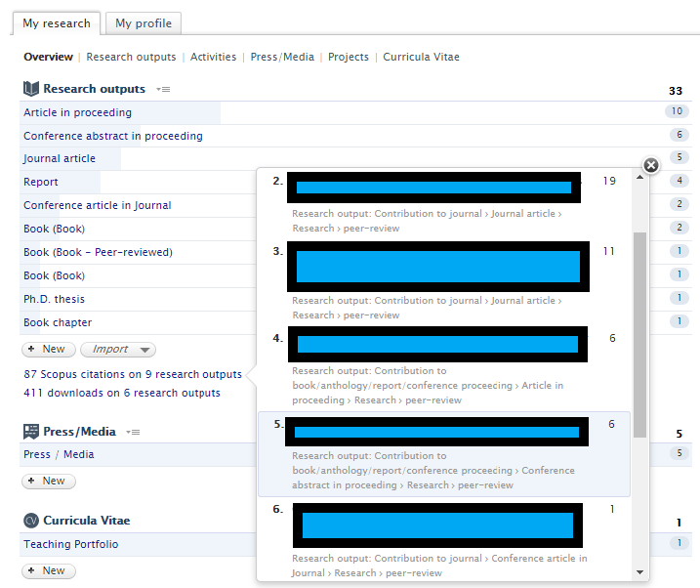
Task: Click the Press/Media section heading
Action: 79,432
